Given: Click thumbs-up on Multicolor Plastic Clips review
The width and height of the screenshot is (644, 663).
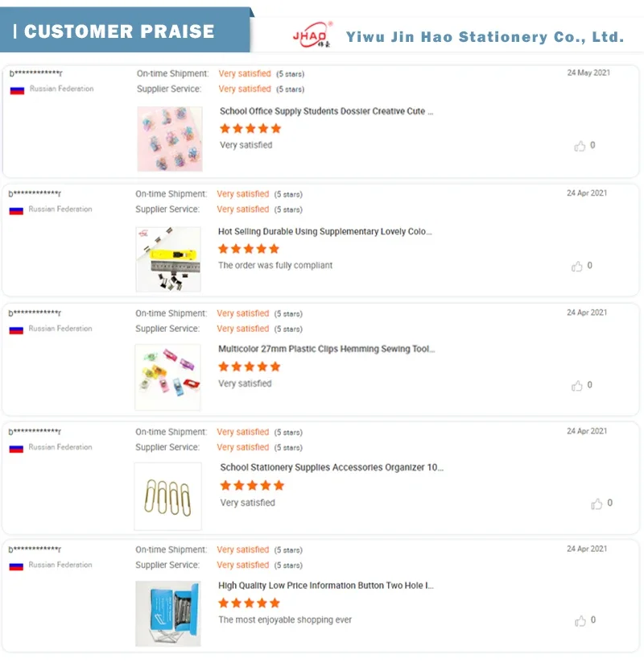Looking at the screenshot, I should click(577, 386).
